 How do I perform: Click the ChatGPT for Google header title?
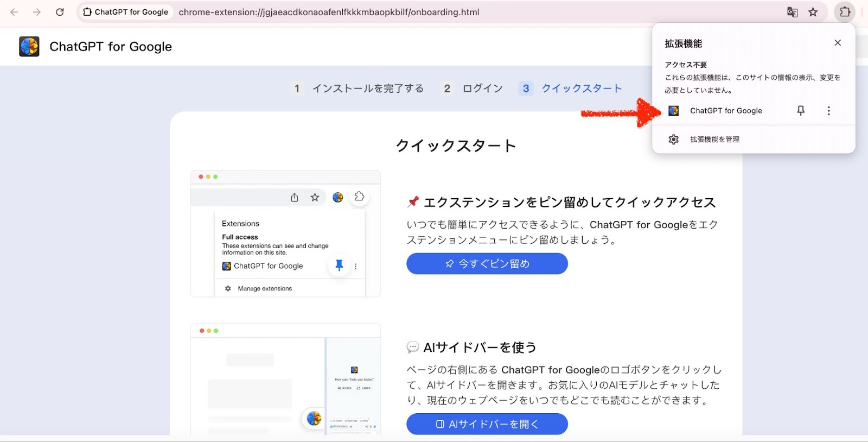[111, 47]
